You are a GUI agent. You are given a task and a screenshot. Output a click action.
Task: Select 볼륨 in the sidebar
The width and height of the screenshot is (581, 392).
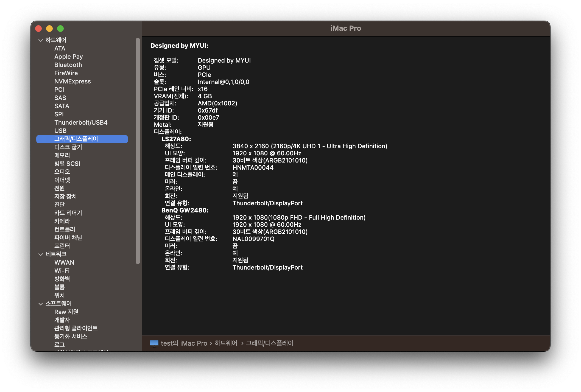pos(60,287)
